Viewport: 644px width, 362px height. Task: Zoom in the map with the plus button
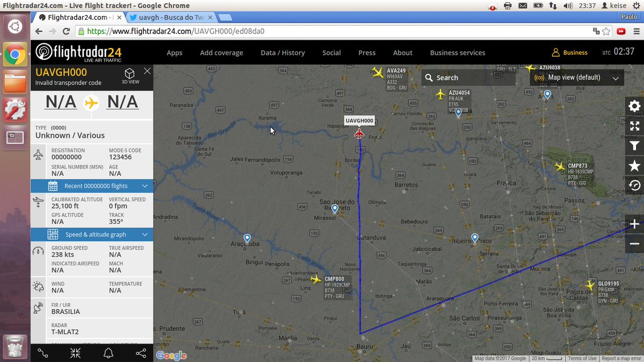(634, 224)
